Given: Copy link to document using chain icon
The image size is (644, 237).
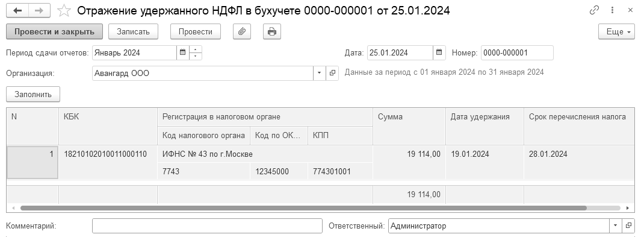Looking at the screenshot, I should click(594, 10).
